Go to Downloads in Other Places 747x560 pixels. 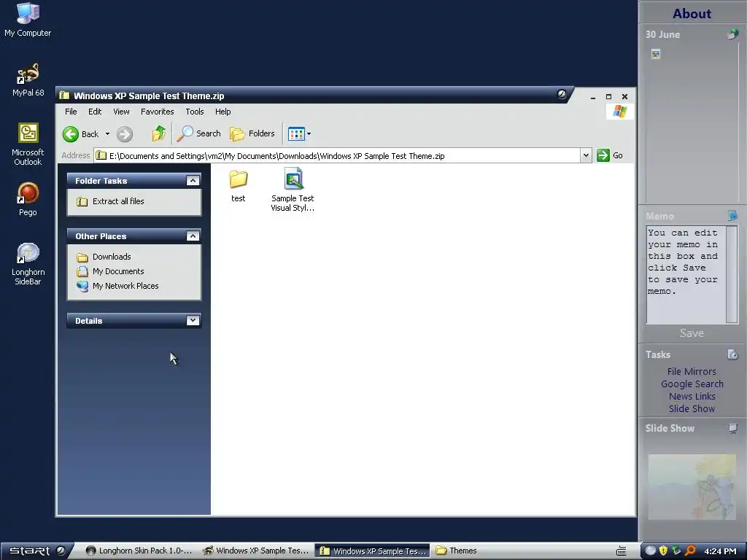(x=112, y=257)
